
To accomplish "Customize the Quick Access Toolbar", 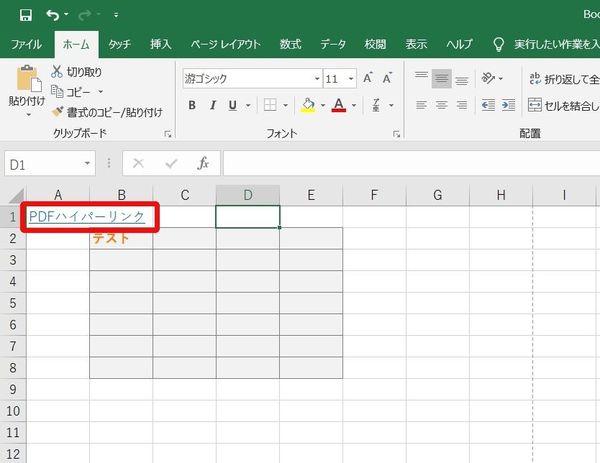I will [116, 15].
